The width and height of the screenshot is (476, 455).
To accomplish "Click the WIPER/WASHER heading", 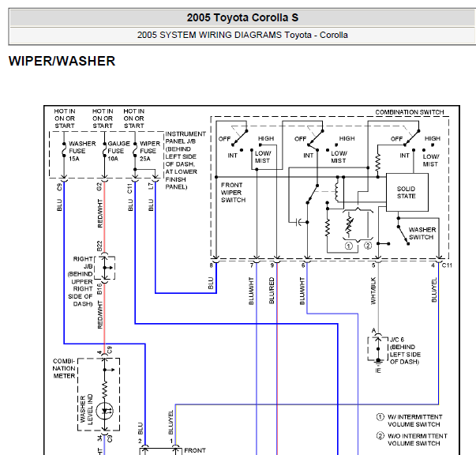I will click(62, 61).
